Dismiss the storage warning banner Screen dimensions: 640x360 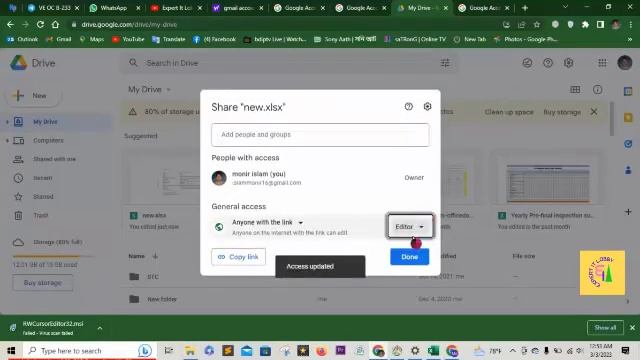click(x=594, y=111)
